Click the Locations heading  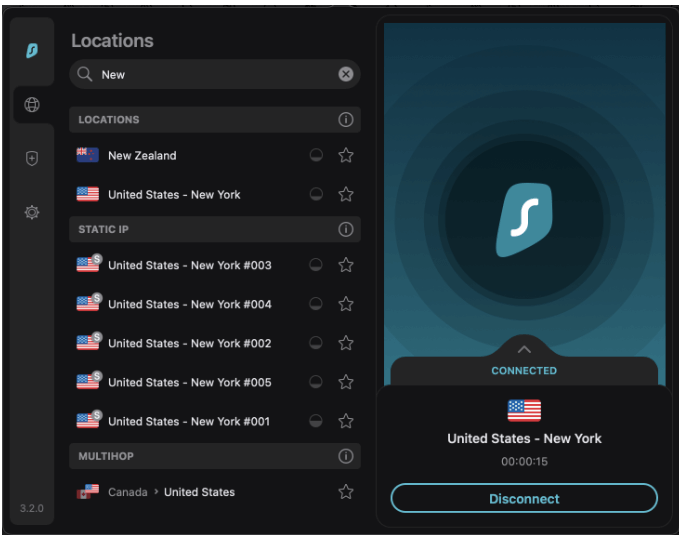pos(112,41)
